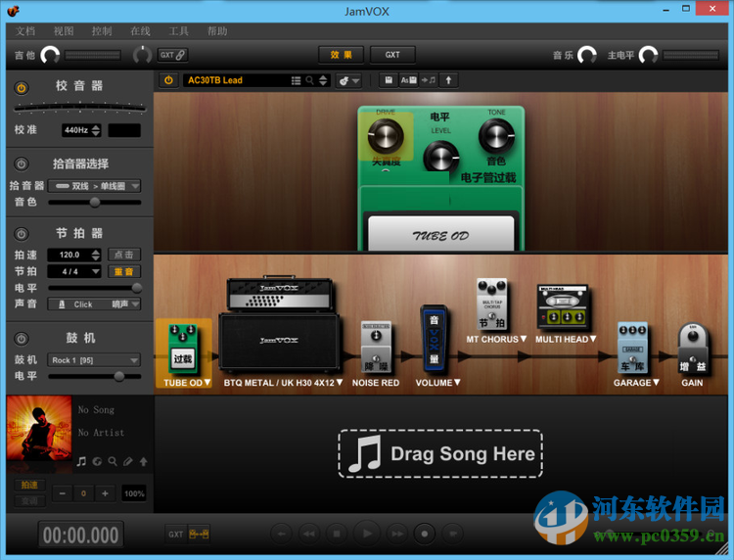Open the BTQ METAL / UK H30 4X12 dropdown
734x560 pixels.
[340, 383]
